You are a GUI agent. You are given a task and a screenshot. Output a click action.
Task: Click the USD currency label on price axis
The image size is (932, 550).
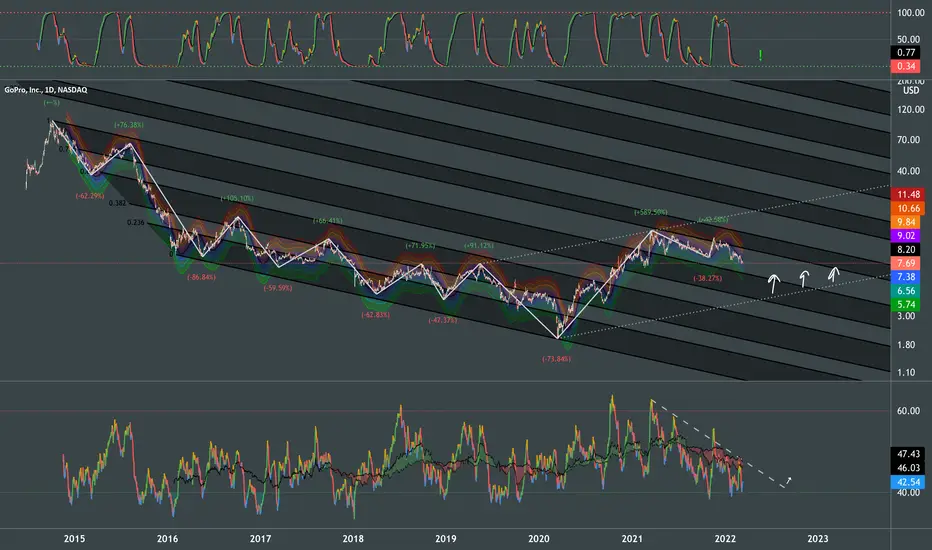[911, 90]
